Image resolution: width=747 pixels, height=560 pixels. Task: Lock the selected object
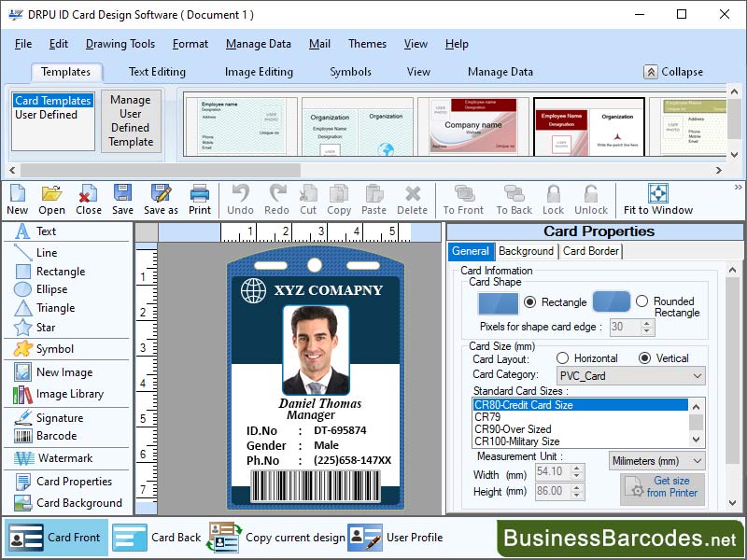(553, 199)
